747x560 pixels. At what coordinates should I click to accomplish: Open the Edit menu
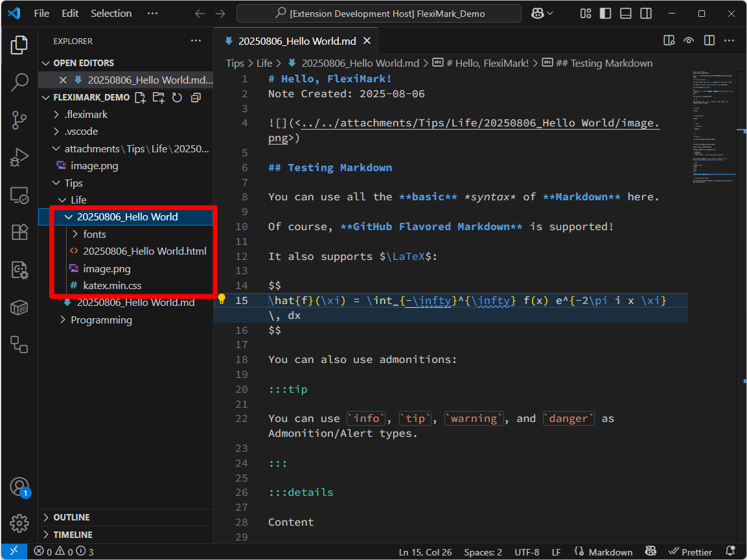click(70, 14)
